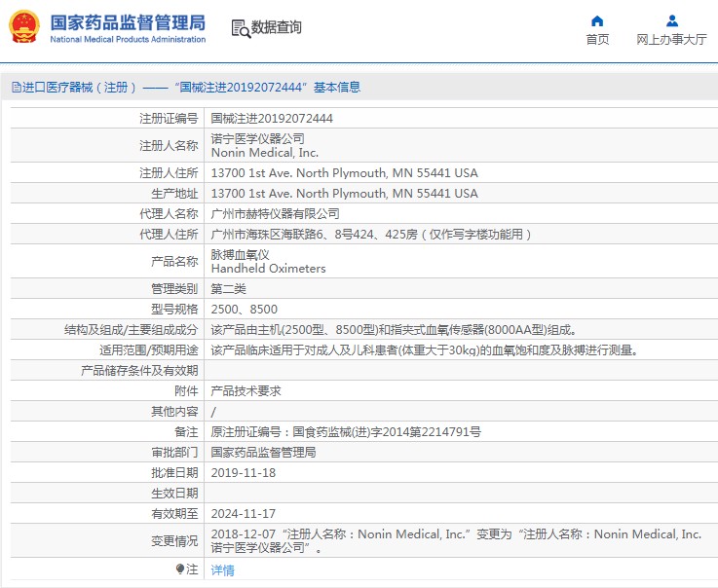This screenshot has width=718, height=588.
Task: Click the 注册证编号 row label
Action: (169, 119)
